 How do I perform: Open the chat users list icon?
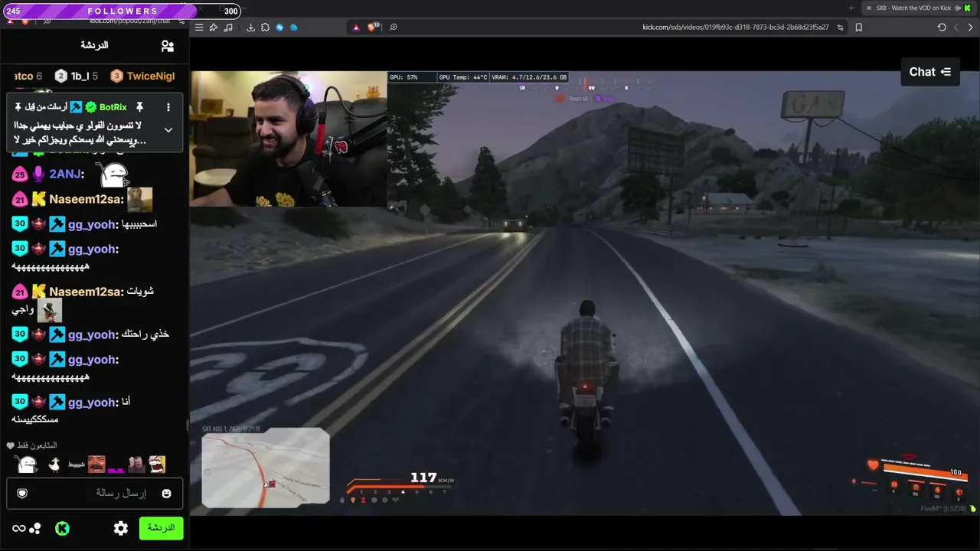click(168, 46)
